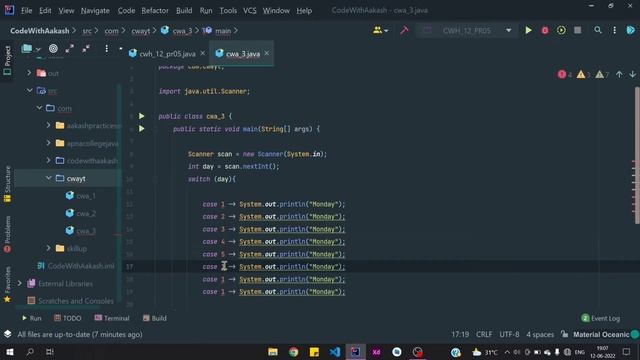This screenshot has width=640, height=360.
Task: Jump to previous highlighted error arrow
Action: point(619,74)
